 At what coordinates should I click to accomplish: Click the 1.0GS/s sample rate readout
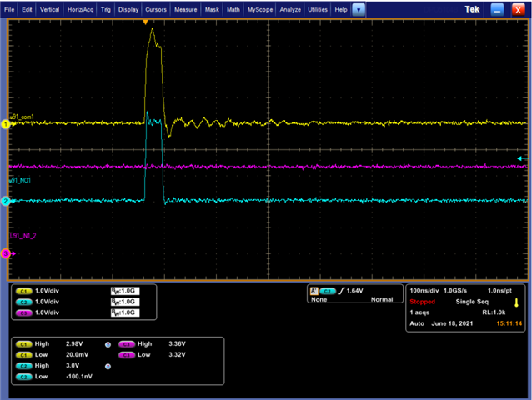click(455, 291)
